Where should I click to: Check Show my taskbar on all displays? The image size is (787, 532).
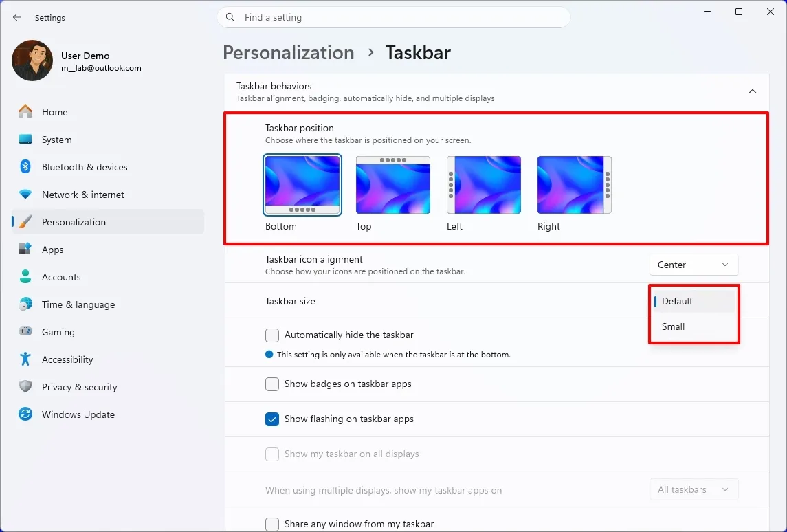[x=272, y=454]
